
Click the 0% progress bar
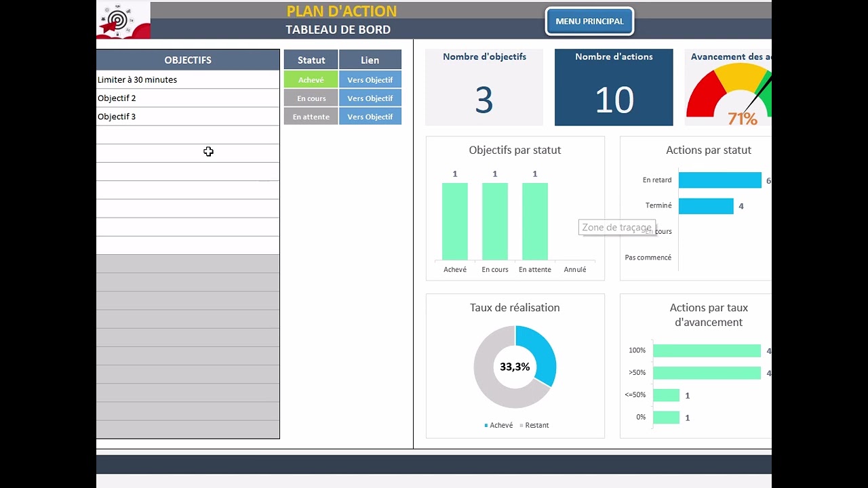(666, 418)
